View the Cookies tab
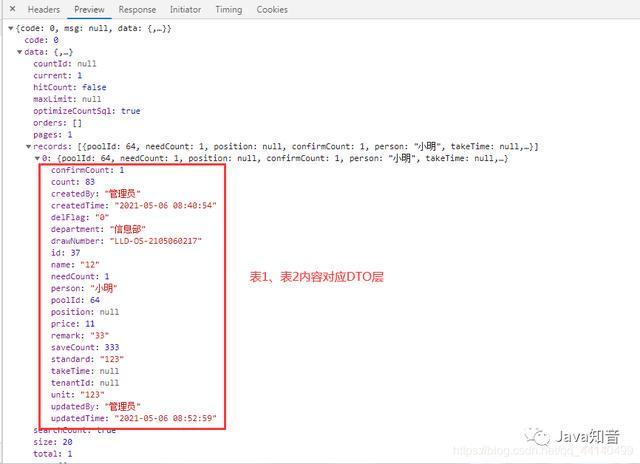 point(272,9)
